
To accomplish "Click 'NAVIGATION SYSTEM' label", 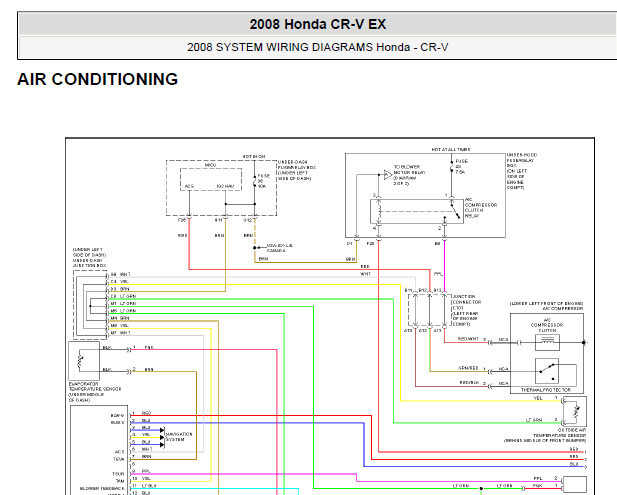I will 179,437.
